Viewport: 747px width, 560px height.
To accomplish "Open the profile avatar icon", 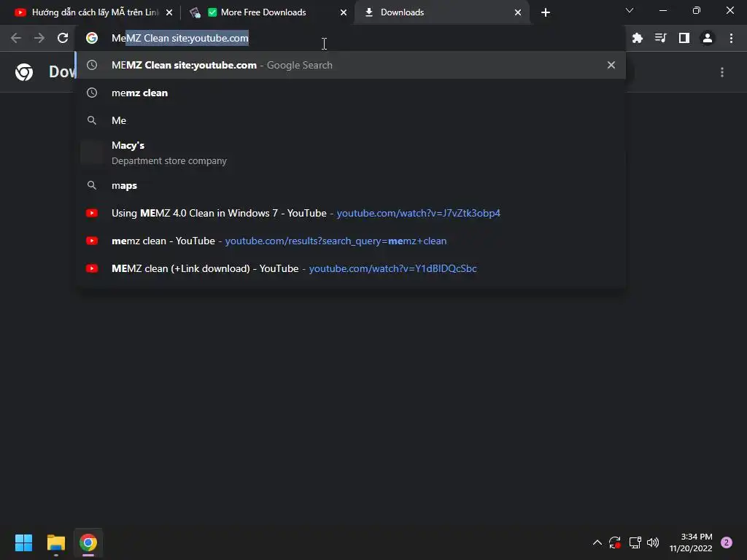I will point(708,38).
